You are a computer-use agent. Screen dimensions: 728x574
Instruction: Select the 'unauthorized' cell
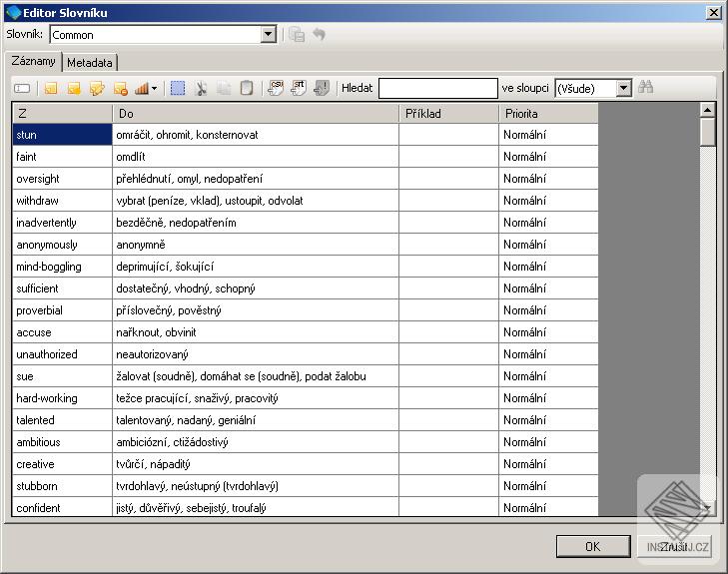tap(62, 354)
